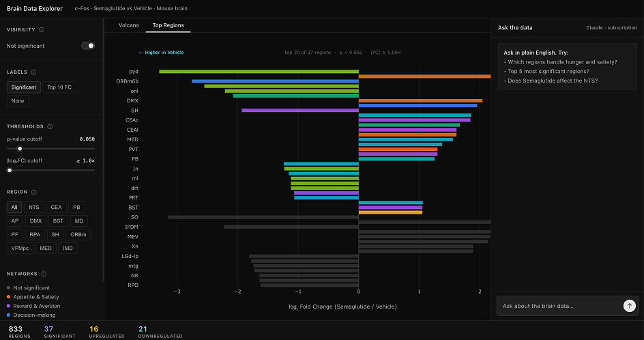
Task: Open the Labels info icon
Action: (x=33, y=72)
